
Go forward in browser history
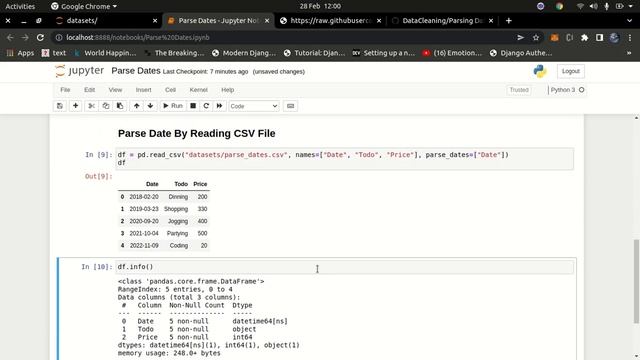click(25, 38)
